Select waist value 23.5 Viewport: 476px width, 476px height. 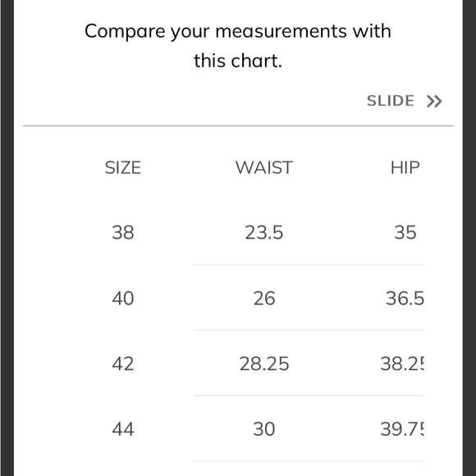tap(264, 232)
